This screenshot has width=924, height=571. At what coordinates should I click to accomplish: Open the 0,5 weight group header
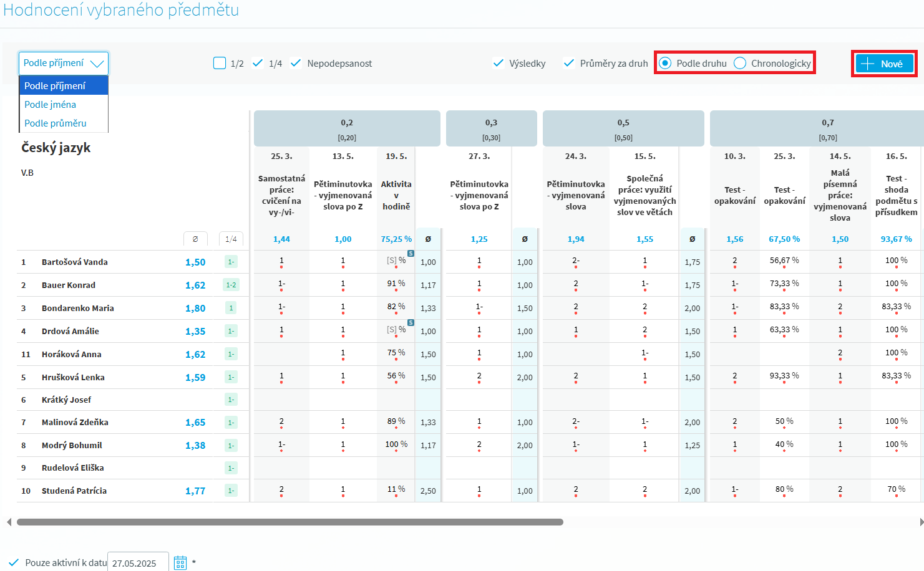623,128
